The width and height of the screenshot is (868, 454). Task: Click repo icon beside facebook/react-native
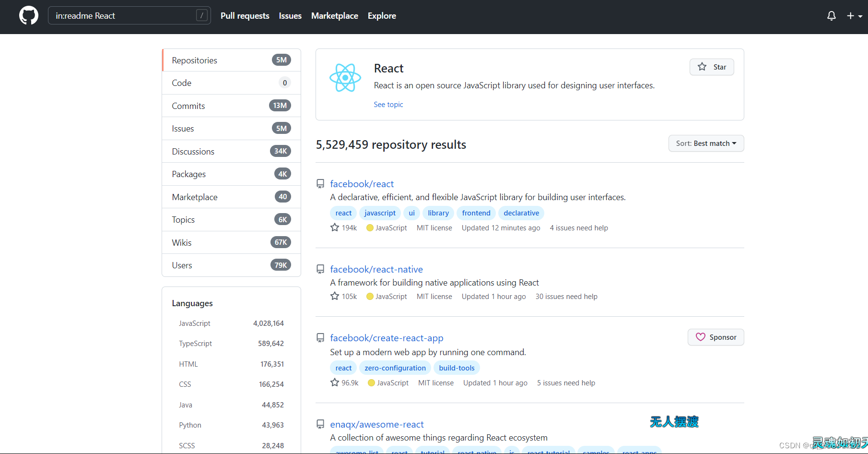(x=320, y=269)
